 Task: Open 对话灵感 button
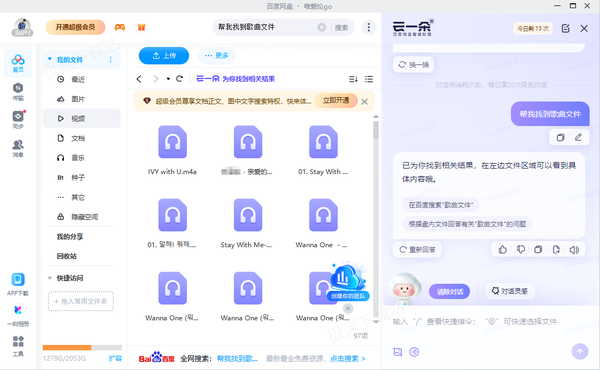pos(510,291)
